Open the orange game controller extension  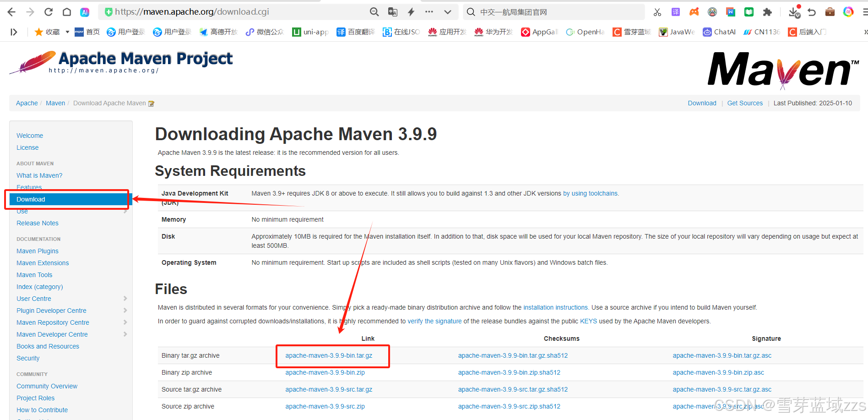click(x=694, y=12)
